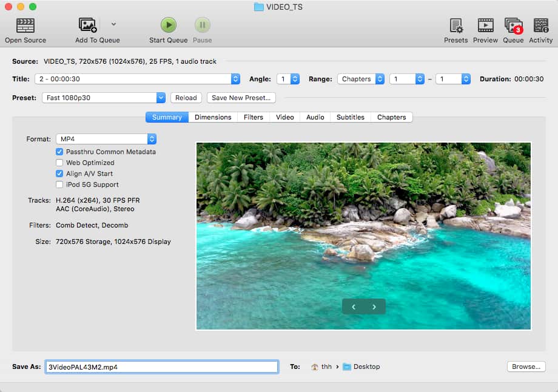This screenshot has height=392, width=558.
Task: Open the Preview window icon
Action: (485, 25)
